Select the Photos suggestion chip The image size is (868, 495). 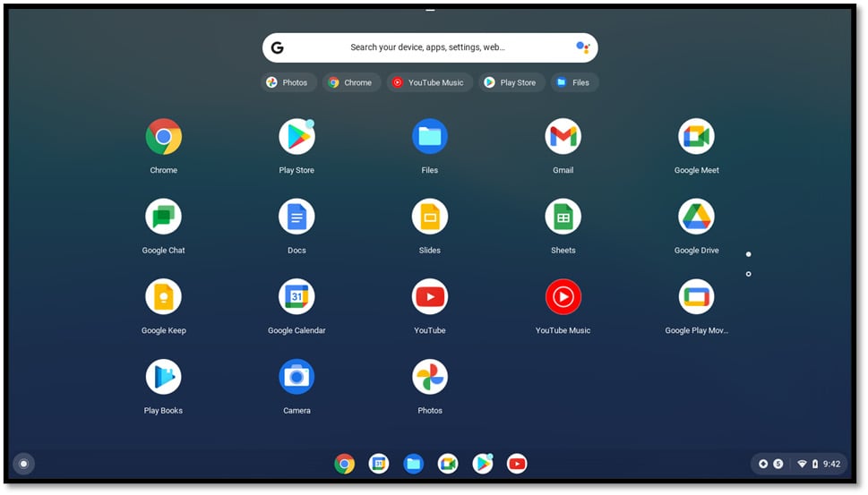[x=288, y=82]
